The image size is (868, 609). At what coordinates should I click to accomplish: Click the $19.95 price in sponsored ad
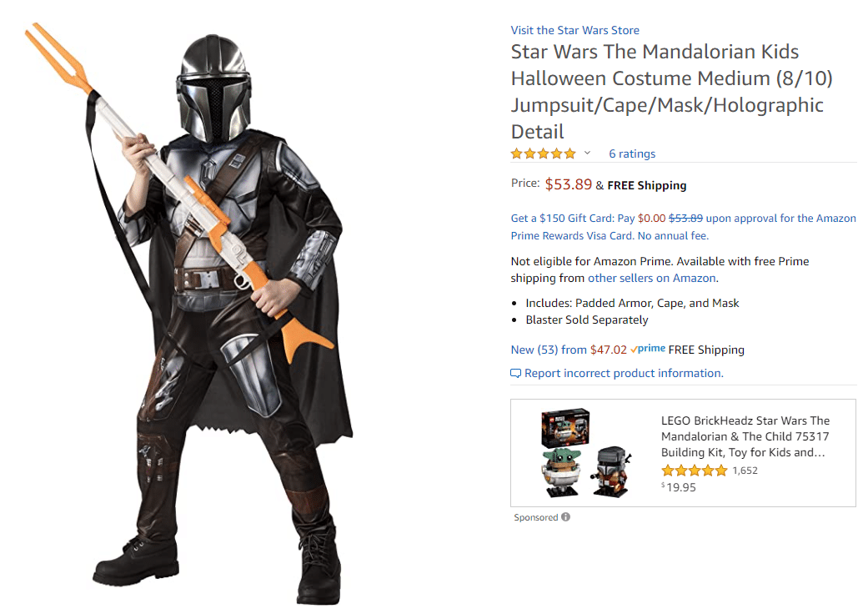[678, 487]
